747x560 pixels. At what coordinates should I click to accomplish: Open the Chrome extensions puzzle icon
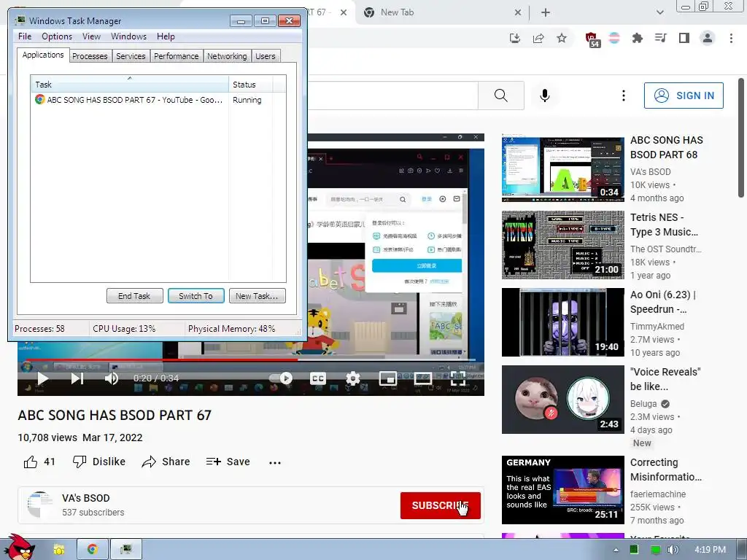[x=637, y=38]
